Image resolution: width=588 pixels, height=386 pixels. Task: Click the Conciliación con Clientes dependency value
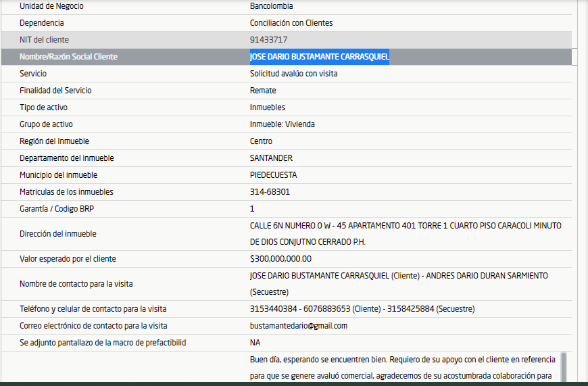[291, 23]
